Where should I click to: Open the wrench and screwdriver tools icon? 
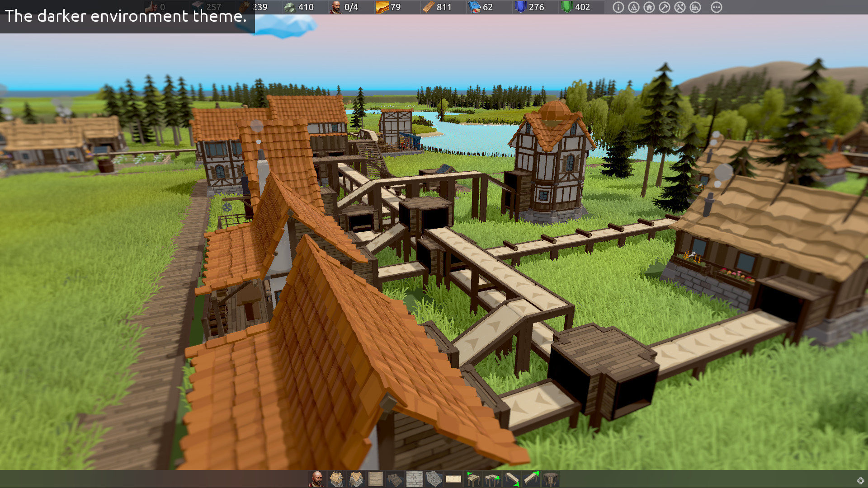tap(680, 7)
